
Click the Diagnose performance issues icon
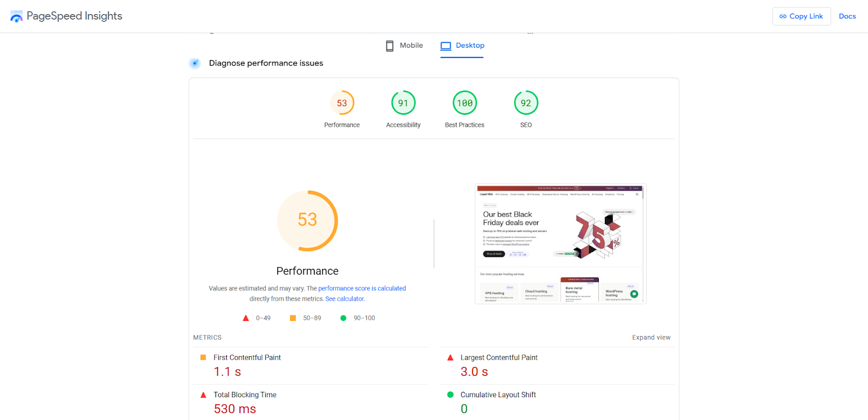195,63
